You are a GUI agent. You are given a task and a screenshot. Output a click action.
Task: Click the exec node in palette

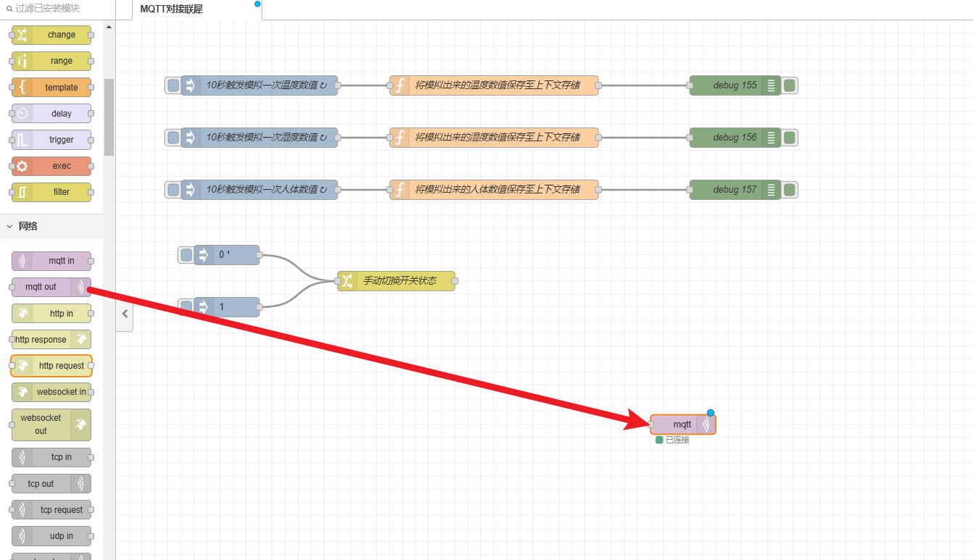[51, 166]
